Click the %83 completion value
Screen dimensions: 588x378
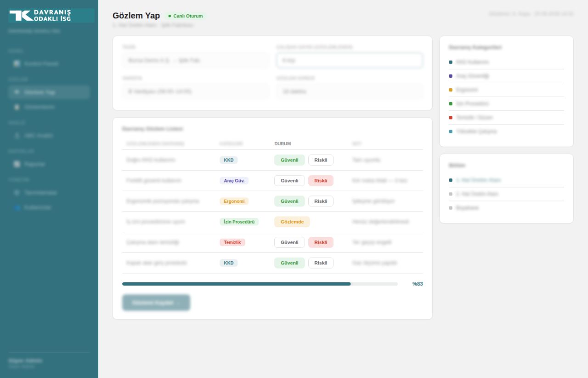pyautogui.click(x=418, y=284)
